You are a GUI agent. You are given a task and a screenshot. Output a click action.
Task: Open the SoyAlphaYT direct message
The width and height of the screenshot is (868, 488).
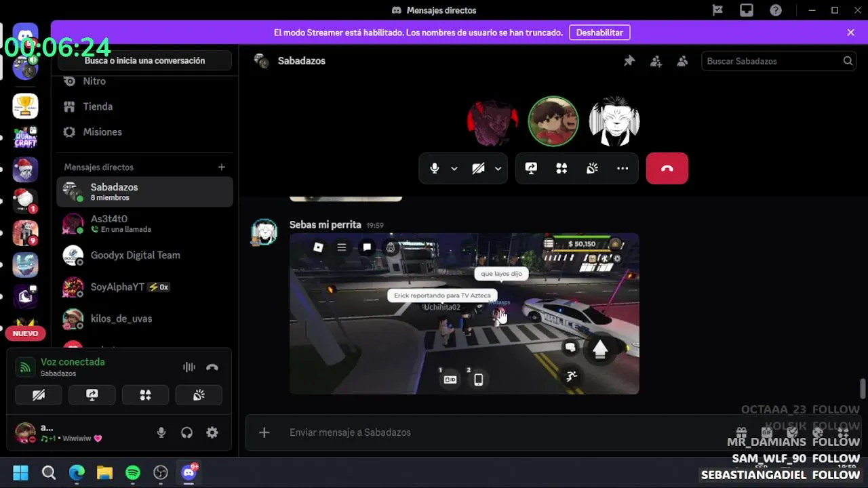click(144, 287)
